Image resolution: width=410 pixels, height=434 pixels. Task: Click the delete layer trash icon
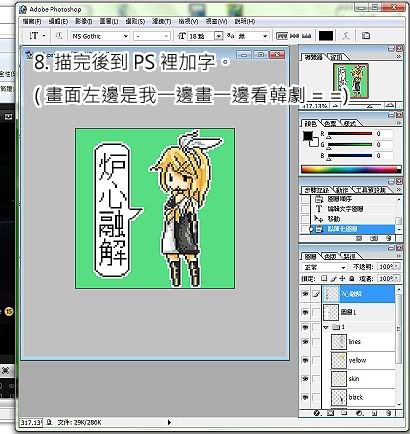click(x=389, y=413)
